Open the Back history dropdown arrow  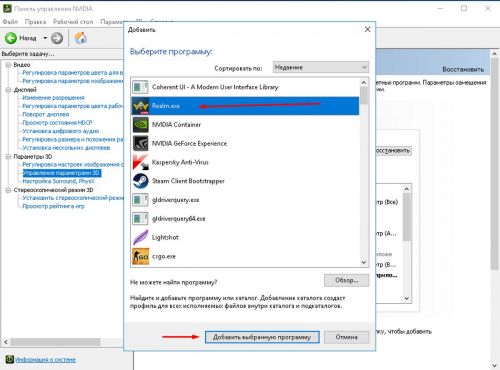coord(45,38)
